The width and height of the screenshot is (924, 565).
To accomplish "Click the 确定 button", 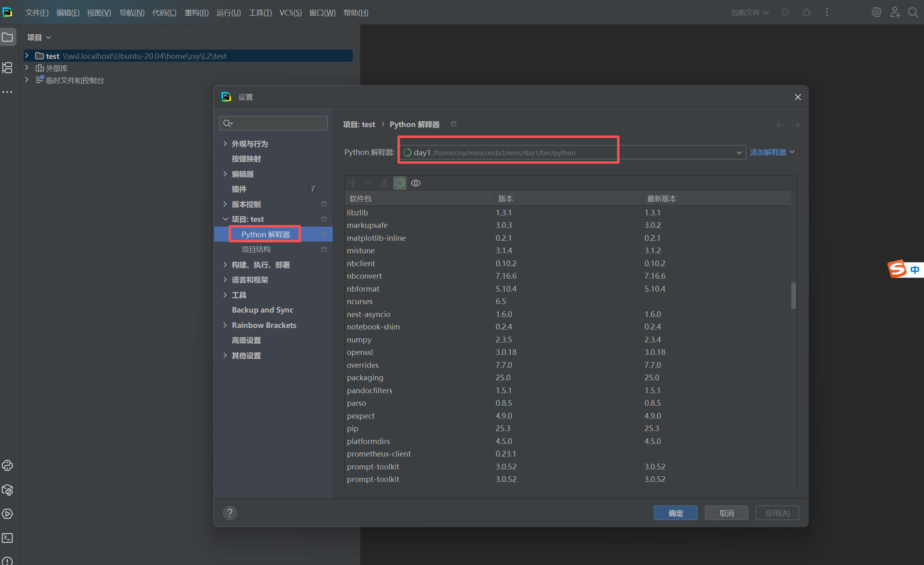I will (x=675, y=513).
